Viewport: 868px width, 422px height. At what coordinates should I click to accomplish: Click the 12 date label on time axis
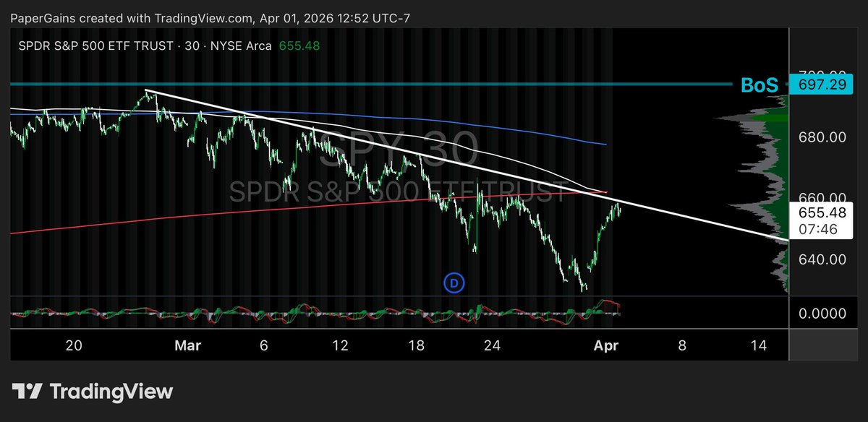point(340,346)
